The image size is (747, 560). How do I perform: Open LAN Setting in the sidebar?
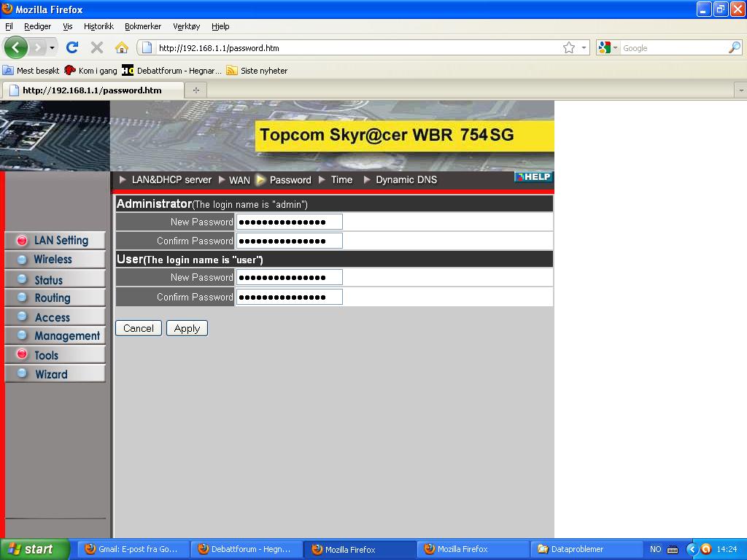tap(55, 240)
